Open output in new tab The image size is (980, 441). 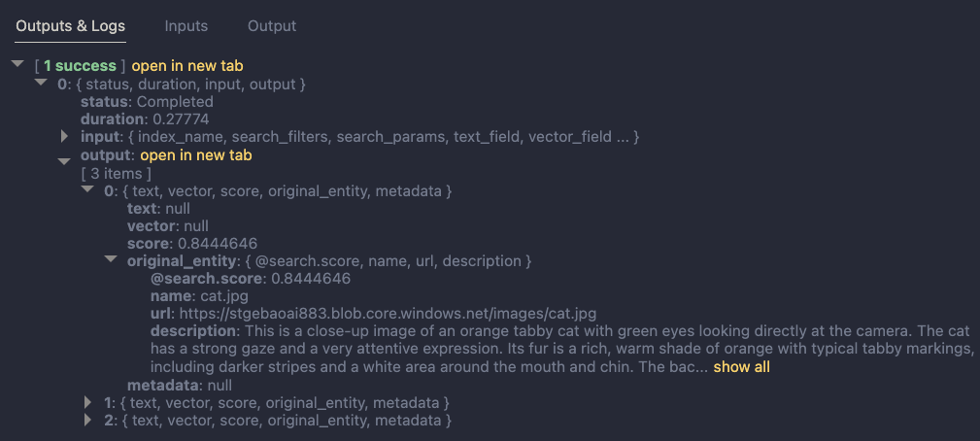pyautogui.click(x=196, y=154)
